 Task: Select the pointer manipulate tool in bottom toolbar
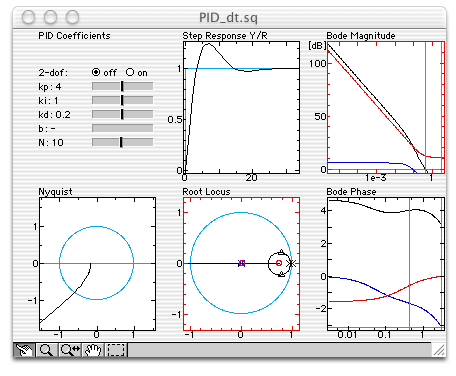[24, 350]
